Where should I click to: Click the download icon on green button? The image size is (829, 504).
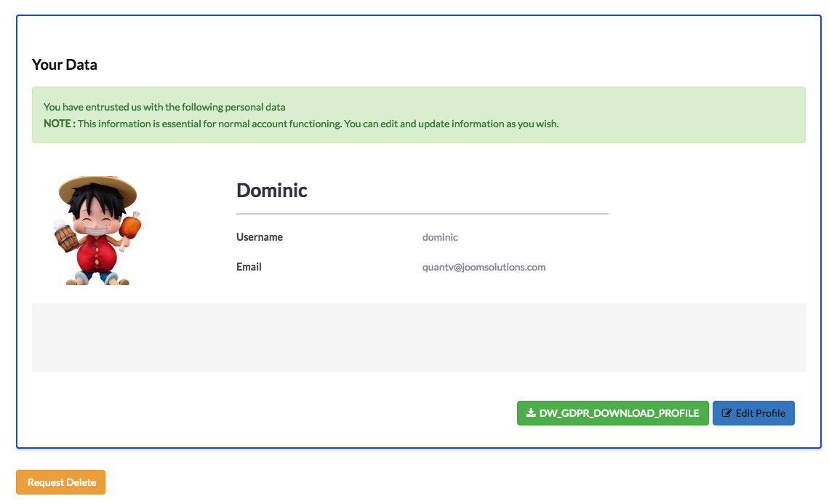click(x=531, y=413)
